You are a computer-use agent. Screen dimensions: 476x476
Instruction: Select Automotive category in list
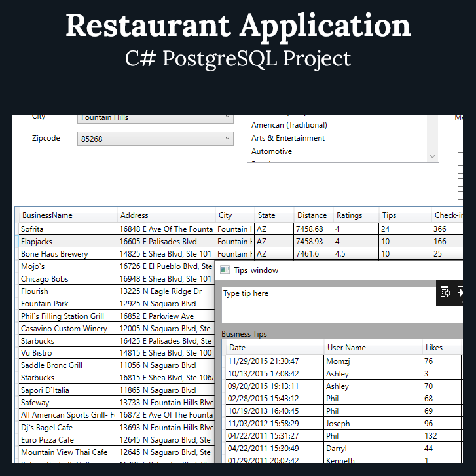(272, 151)
